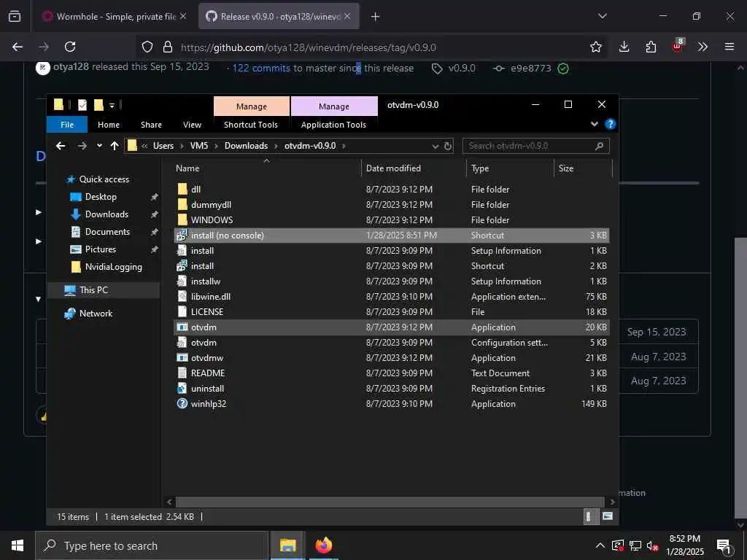The width and height of the screenshot is (747, 560).
Task: Click the Windows Start button
Action: (x=18, y=545)
